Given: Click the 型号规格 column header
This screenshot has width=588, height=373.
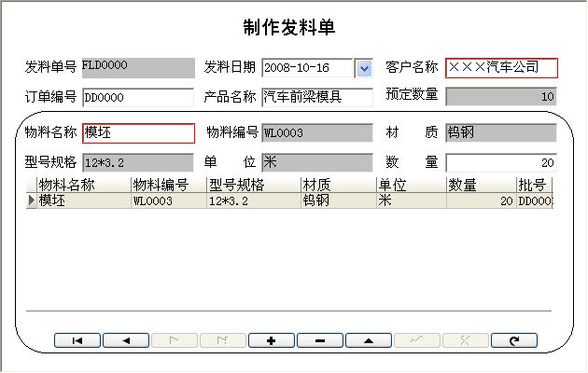Looking at the screenshot, I should 254,185.
